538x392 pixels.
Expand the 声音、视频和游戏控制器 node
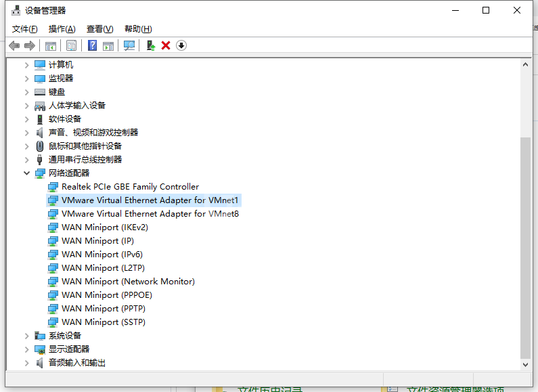tap(27, 133)
